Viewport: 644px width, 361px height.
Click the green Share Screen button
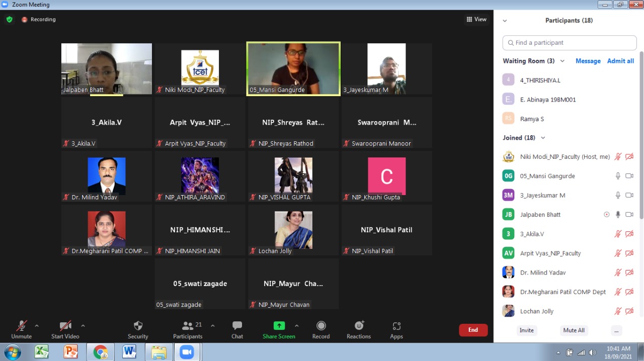point(279,330)
